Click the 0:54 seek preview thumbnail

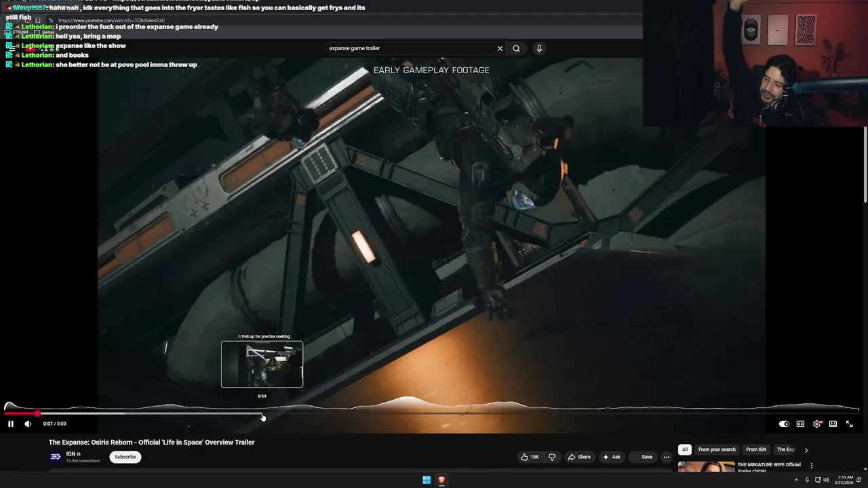262,364
